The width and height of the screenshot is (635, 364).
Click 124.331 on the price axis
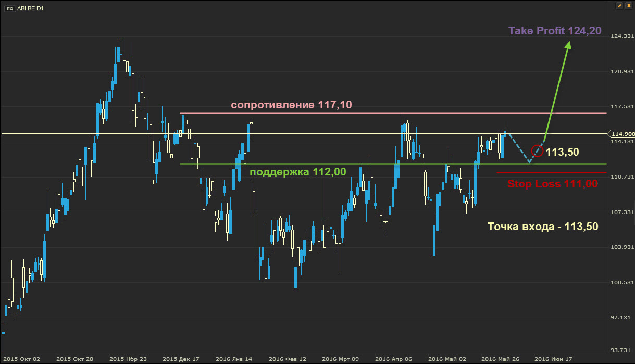pyautogui.click(x=621, y=36)
